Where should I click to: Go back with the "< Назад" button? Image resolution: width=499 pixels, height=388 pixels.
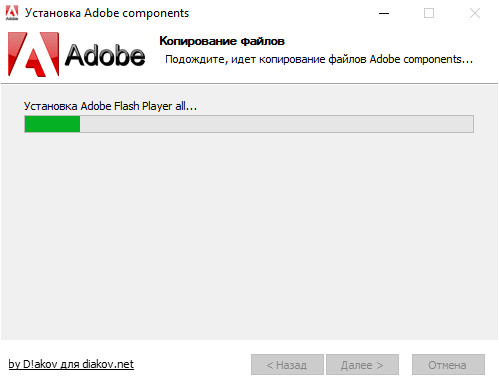287,365
